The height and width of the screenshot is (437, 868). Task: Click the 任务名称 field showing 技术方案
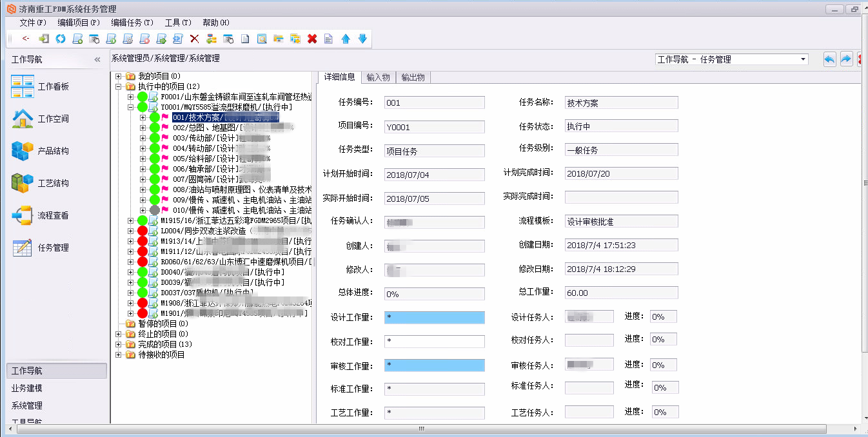[621, 103]
